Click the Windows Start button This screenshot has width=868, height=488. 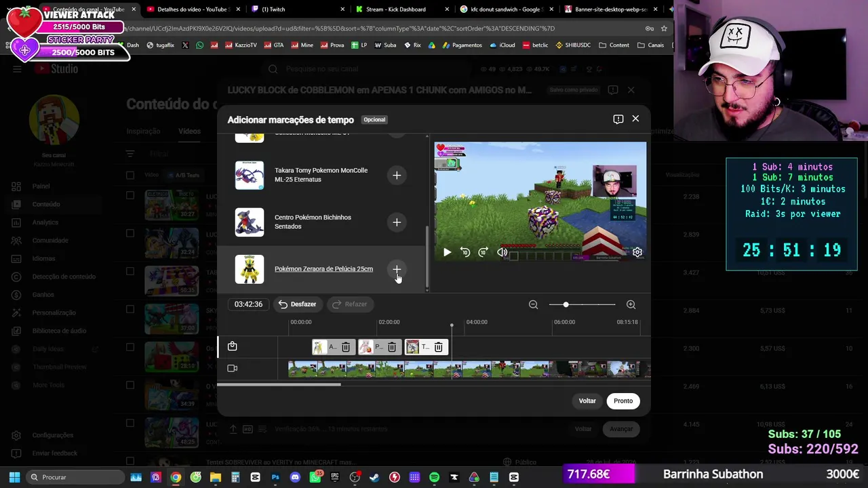click(14, 477)
